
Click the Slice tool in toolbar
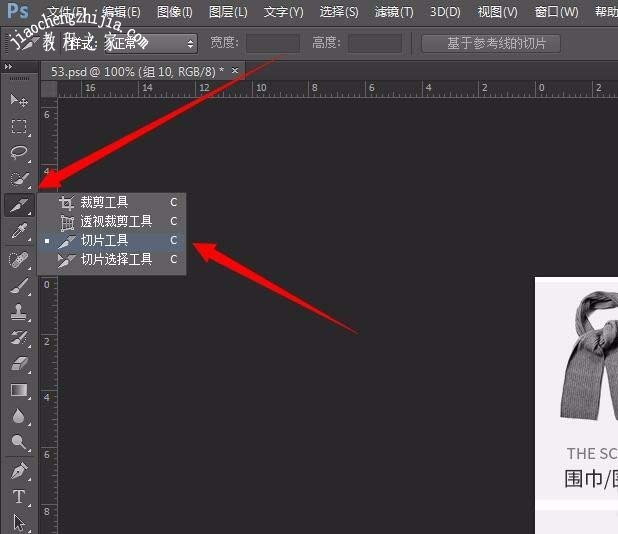(x=19, y=205)
